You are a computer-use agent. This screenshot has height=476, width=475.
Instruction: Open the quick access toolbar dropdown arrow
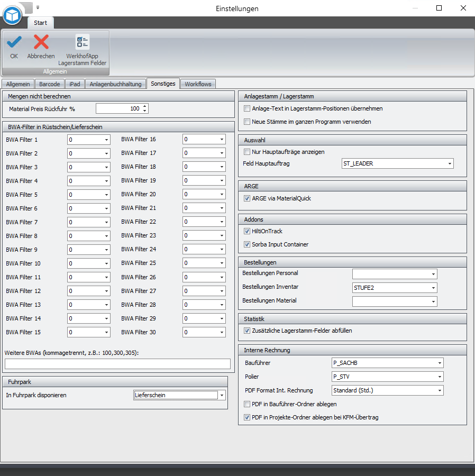[x=38, y=7]
